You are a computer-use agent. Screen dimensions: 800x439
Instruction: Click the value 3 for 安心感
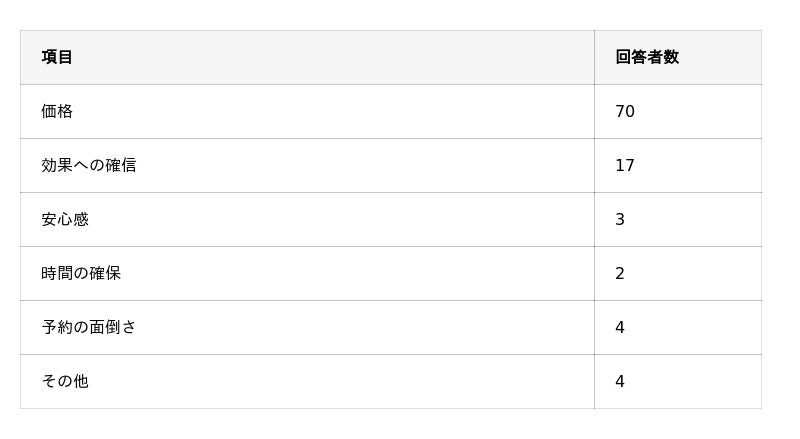[620, 219]
